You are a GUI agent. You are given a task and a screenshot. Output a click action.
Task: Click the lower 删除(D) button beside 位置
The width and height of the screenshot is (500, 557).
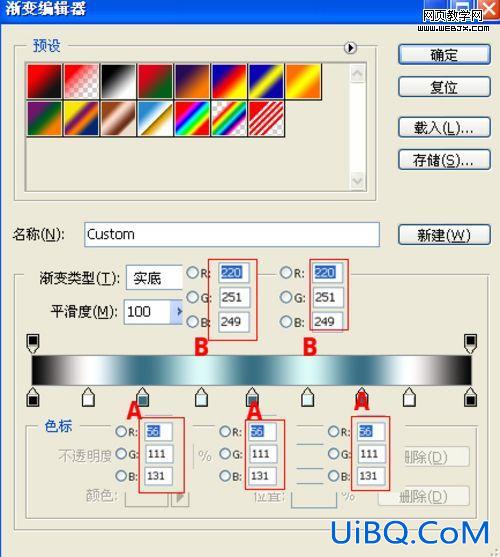(x=424, y=496)
